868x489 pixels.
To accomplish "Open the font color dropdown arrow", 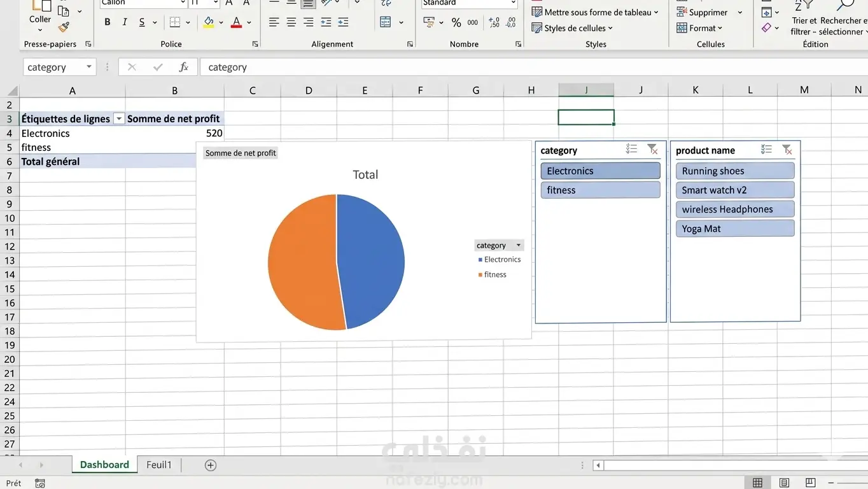I will [x=249, y=23].
